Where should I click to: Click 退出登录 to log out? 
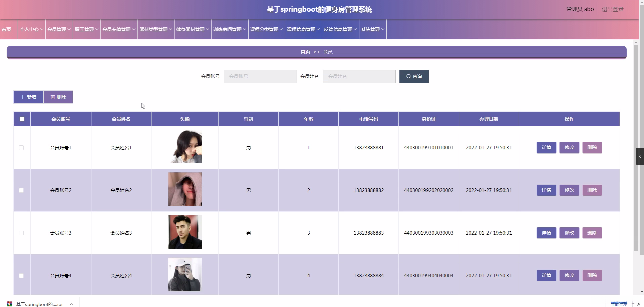pos(612,9)
